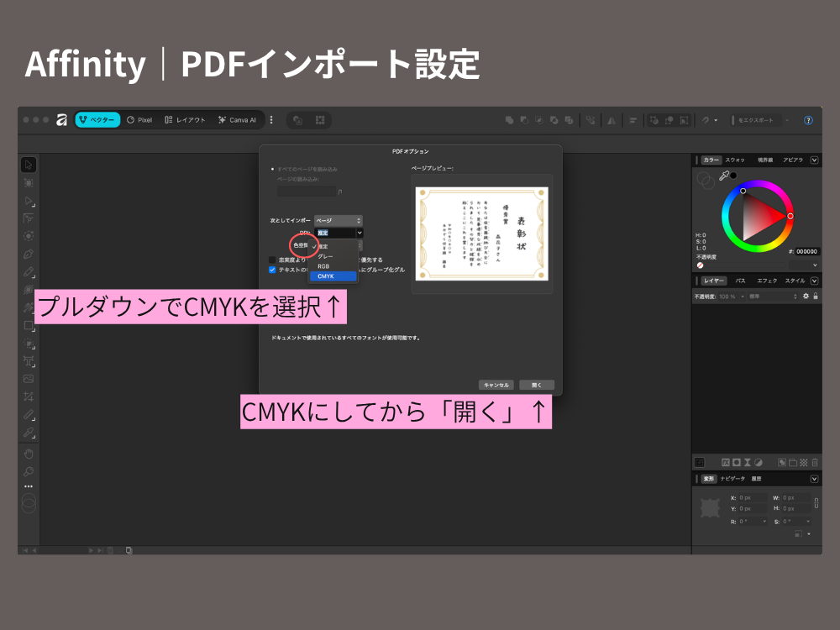
Task: Select the Rectangle shape tool
Action: 29,326
